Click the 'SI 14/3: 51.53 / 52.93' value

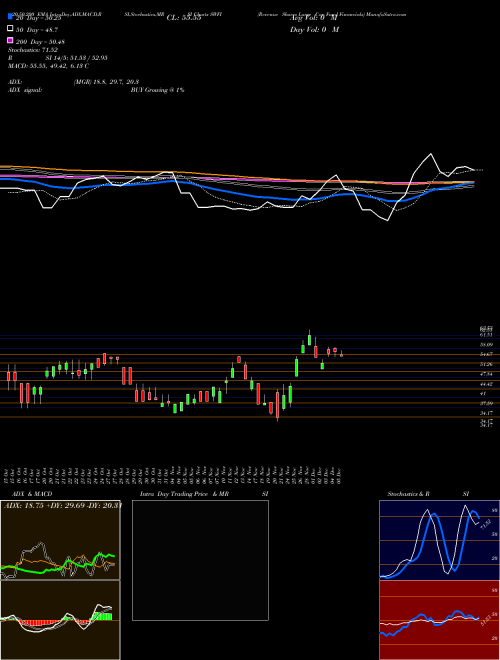click(x=76, y=58)
